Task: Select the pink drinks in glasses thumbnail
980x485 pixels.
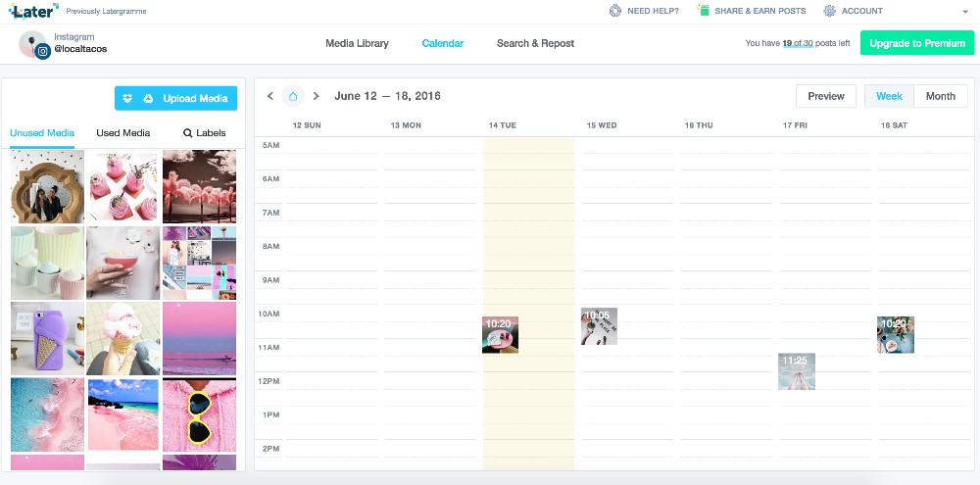Action: pos(123,187)
